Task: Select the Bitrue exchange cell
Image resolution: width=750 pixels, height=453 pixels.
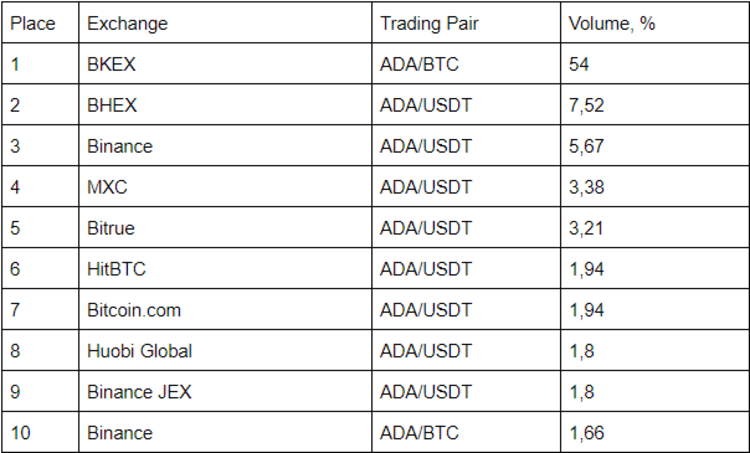Action: click(110, 228)
